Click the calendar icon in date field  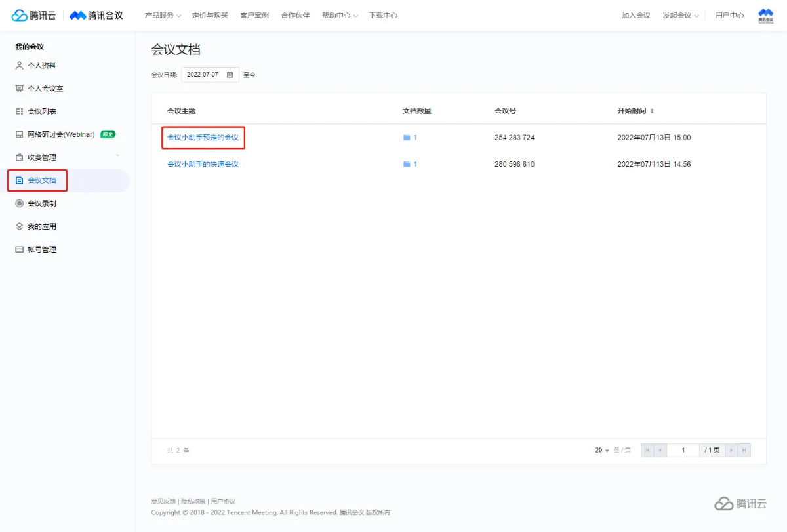click(230, 75)
